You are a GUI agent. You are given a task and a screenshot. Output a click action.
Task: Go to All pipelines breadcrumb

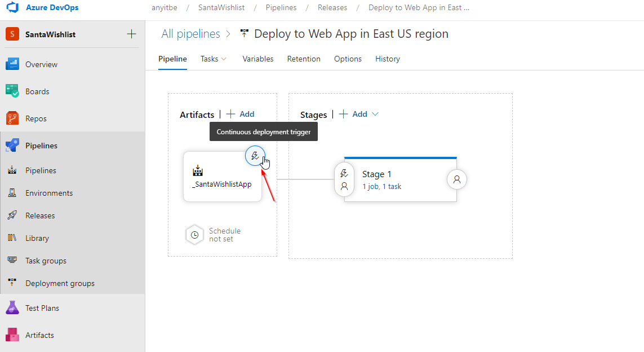[190, 34]
